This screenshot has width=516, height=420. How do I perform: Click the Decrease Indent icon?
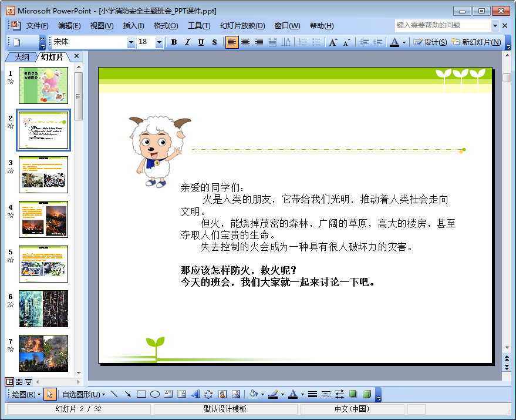[364, 42]
